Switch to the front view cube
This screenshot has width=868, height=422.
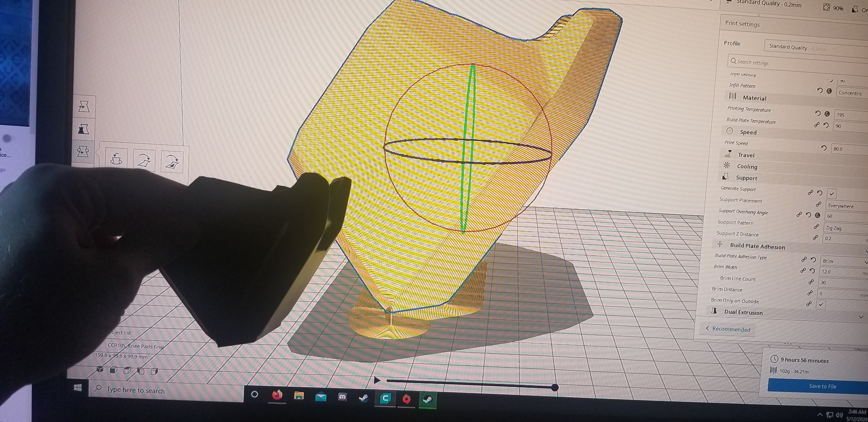point(113,370)
